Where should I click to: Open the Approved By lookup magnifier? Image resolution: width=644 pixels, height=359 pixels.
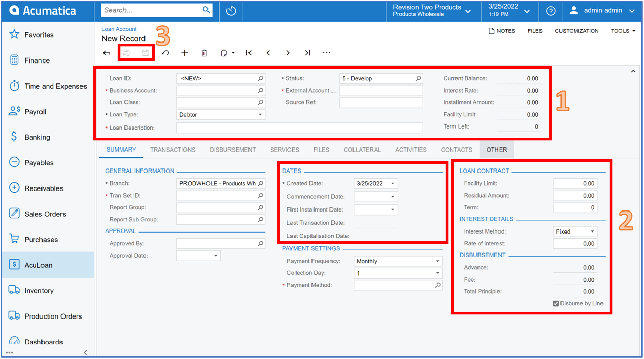click(260, 244)
